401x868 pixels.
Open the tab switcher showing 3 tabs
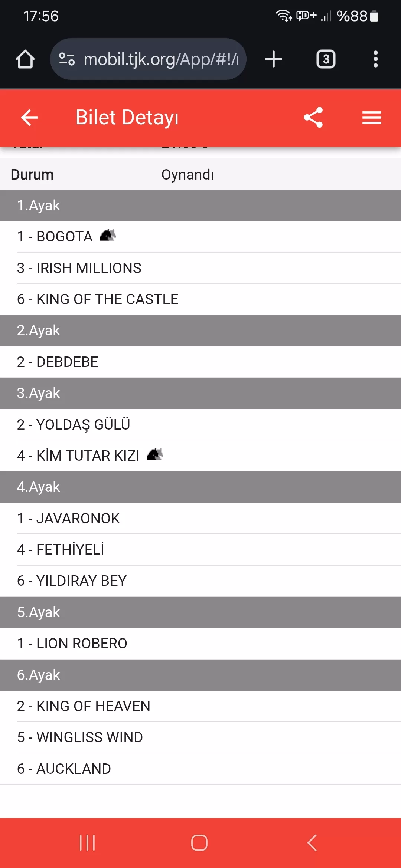coord(326,59)
